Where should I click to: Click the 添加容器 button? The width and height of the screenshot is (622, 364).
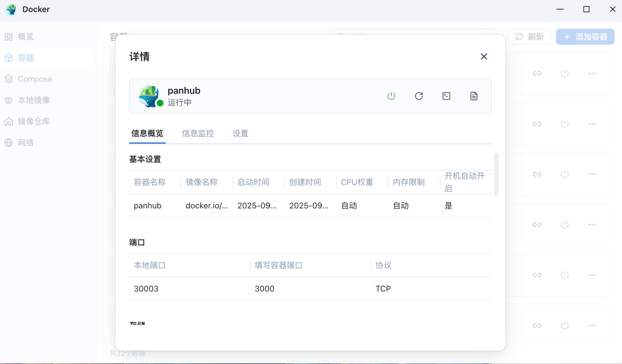point(585,37)
